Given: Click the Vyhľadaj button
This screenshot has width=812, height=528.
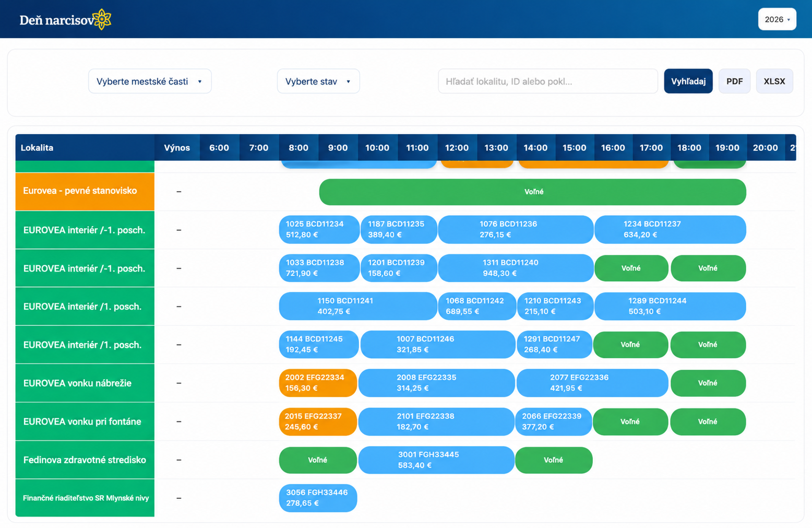Looking at the screenshot, I should (x=688, y=81).
